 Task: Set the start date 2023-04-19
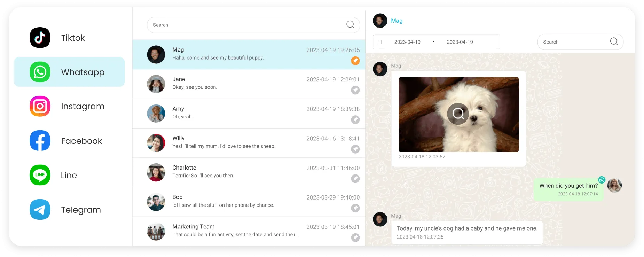point(407,42)
